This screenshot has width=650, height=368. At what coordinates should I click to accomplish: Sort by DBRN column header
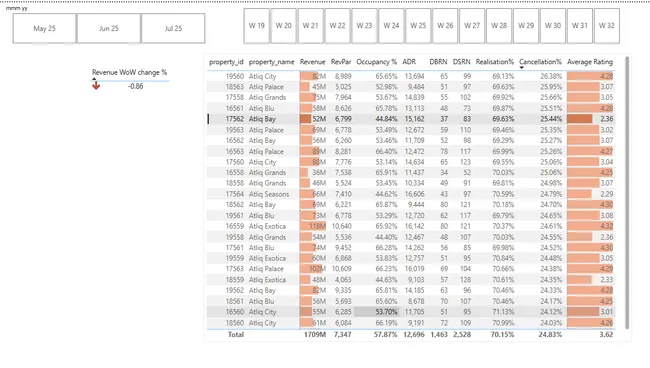pos(438,62)
